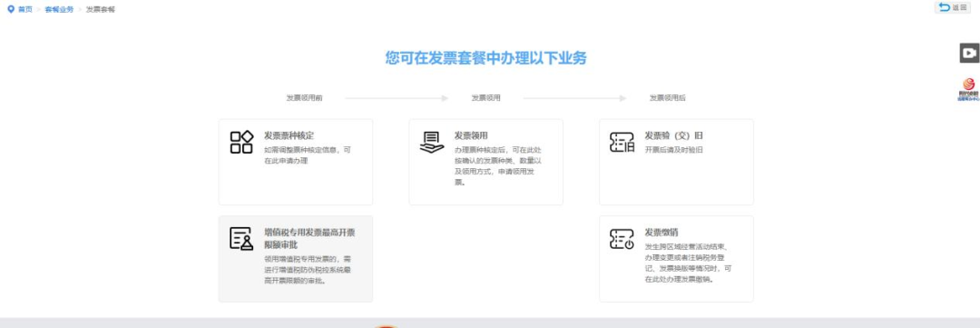980x328 pixels.
Task: Click description starting 领用增值税专用发票的
Action: (308, 269)
